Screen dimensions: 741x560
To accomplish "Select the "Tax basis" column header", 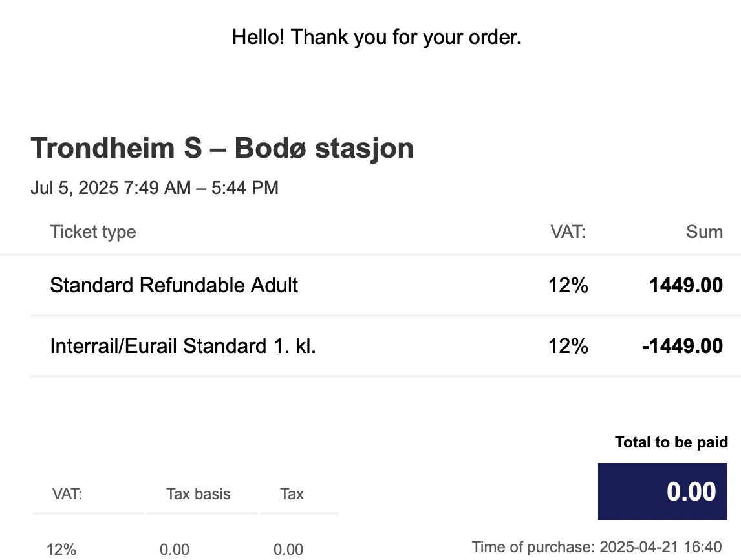I will 199,494.
